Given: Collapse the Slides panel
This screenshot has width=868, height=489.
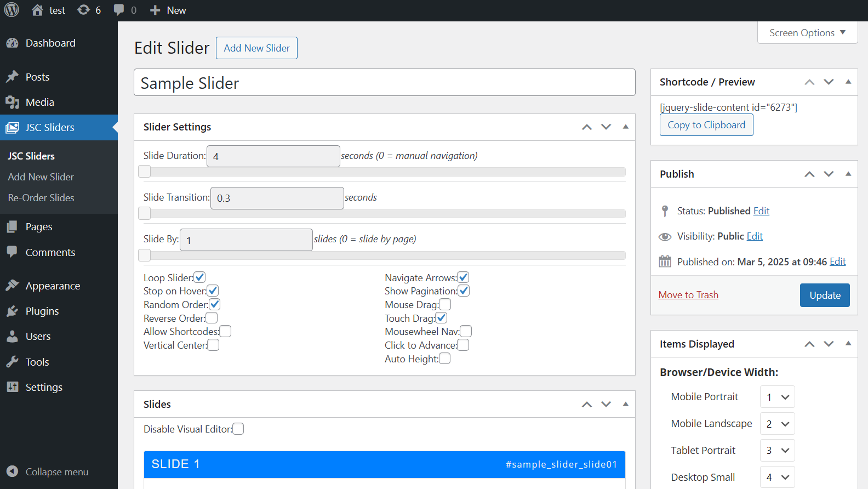Looking at the screenshot, I should pos(625,404).
